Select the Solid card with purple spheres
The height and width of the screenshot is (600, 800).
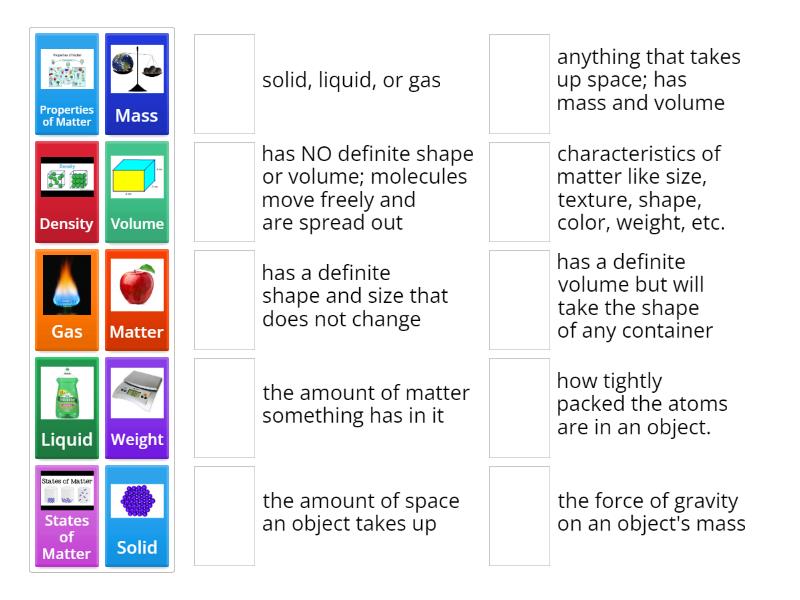point(137,515)
